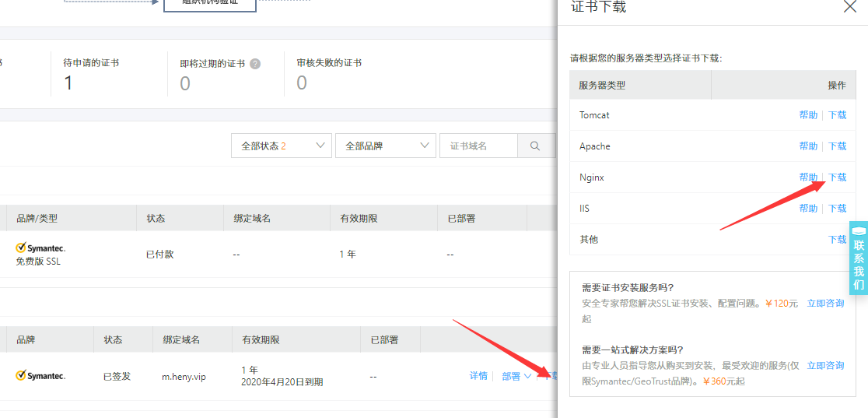Close the certificate download panel
The image size is (868, 418).
point(849,7)
